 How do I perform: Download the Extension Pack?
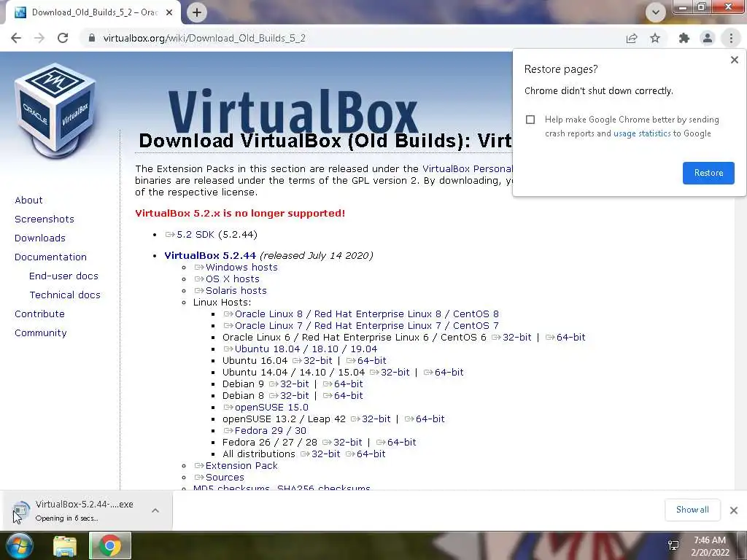click(236, 466)
